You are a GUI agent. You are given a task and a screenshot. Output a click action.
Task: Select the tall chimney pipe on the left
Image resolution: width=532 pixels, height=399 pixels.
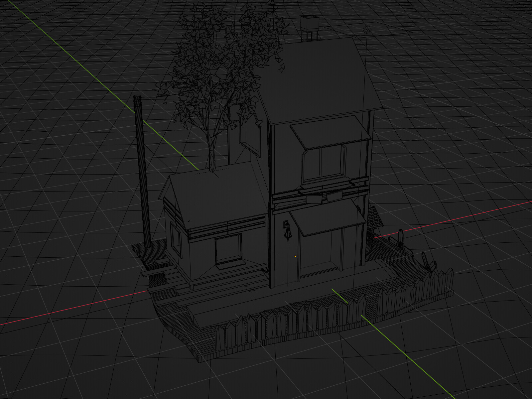pyautogui.click(x=142, y=171)
